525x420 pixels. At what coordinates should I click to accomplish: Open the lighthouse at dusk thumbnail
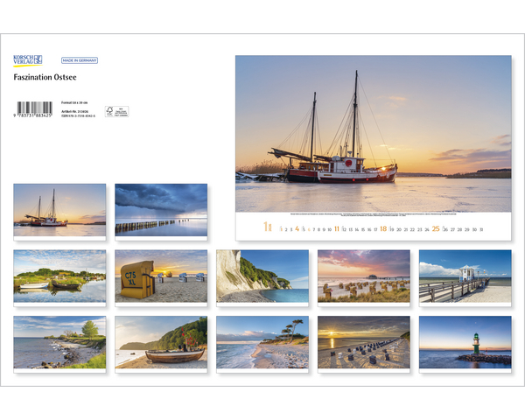pos(465,343)
